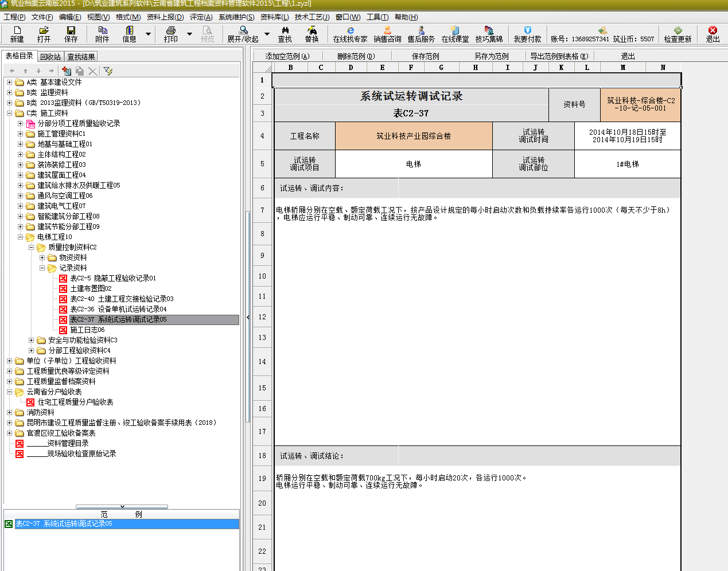
Task: Click the 信息 info toolbar icon
Action: click(x=130, y=34)
